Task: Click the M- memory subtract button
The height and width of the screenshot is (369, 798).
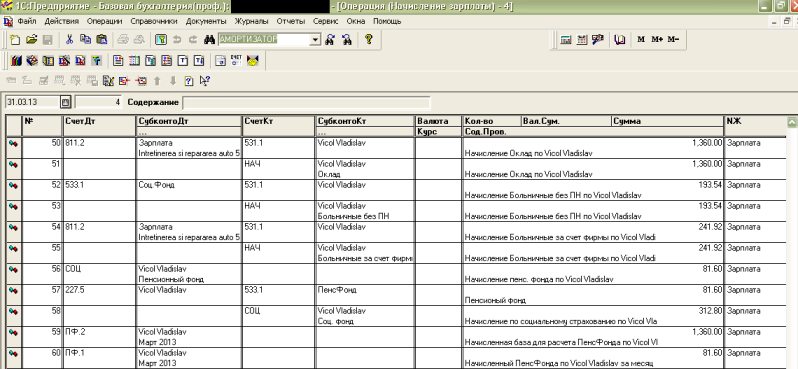Action: click(x=673, y=39)
